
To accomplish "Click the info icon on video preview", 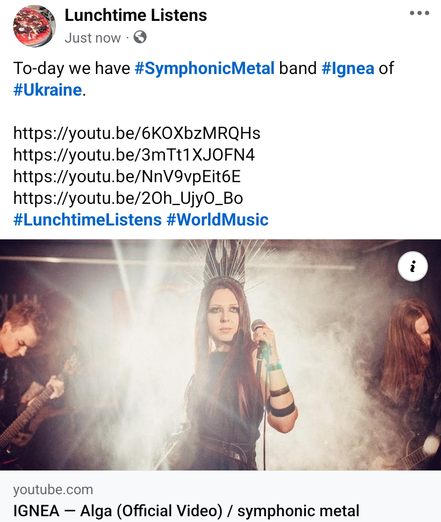I will (x=413, y=267).
